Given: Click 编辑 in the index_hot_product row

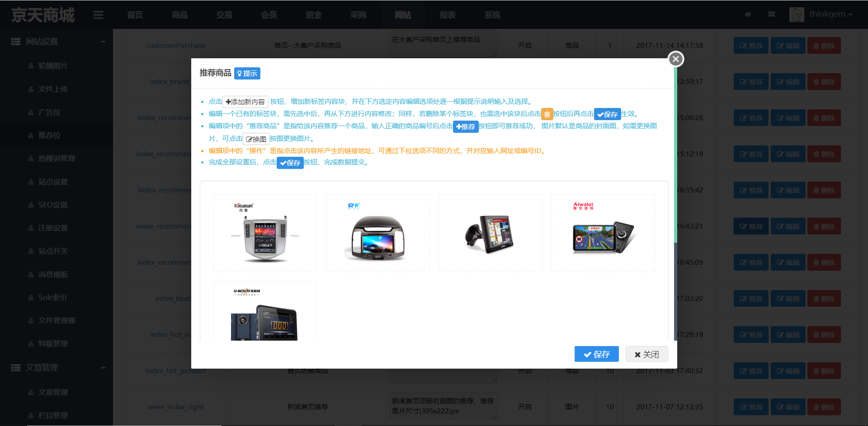Looking at the screenshot, I should 788,371.
